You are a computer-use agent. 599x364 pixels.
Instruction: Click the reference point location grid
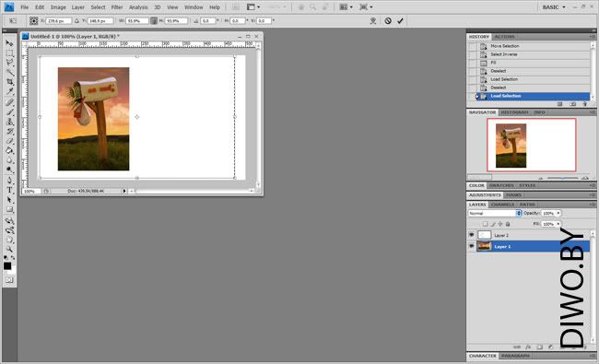pyautogui.click(x=33, y=20)
